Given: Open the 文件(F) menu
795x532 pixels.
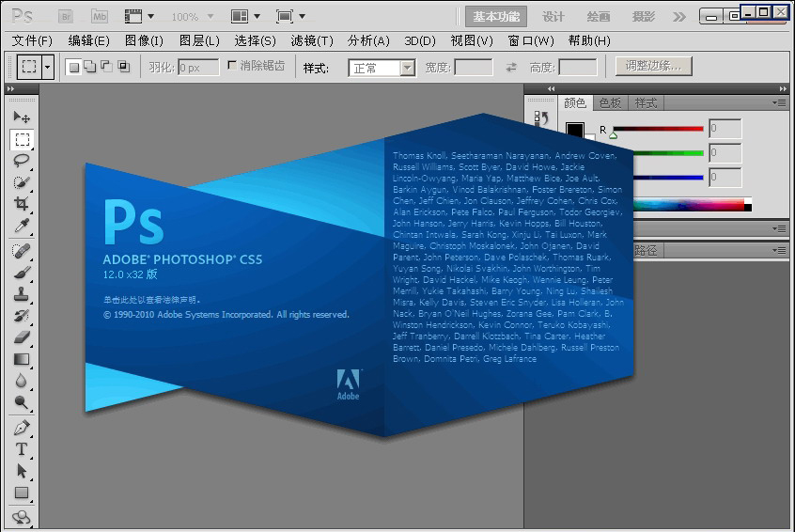Looking at the screenshot, I should tap(32, 40).
